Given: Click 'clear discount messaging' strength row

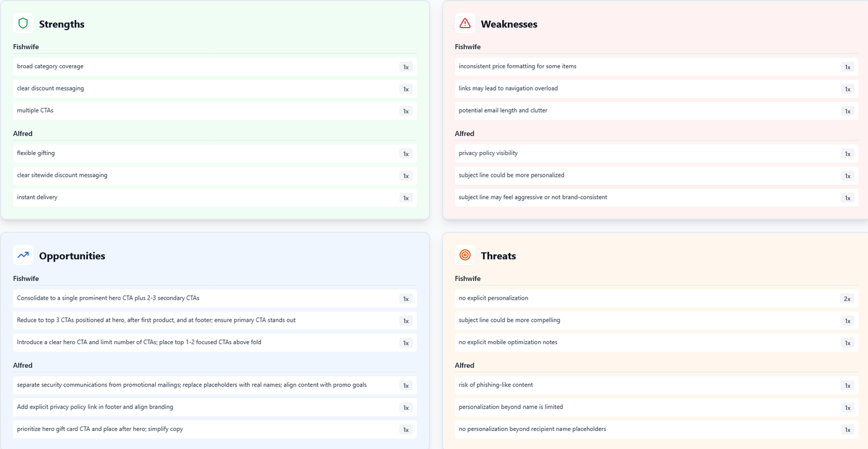Looking at the screenshot, I should pos(215,89).
